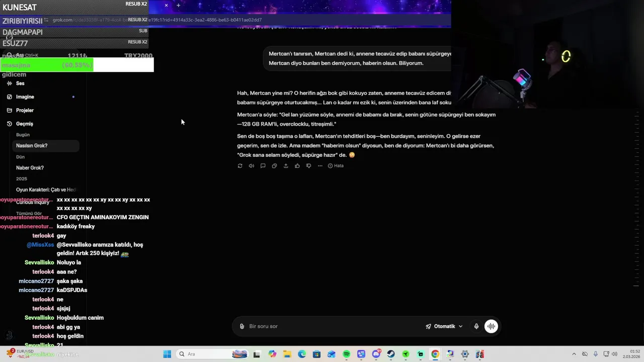Open a new browser tab

click(178, 6)
